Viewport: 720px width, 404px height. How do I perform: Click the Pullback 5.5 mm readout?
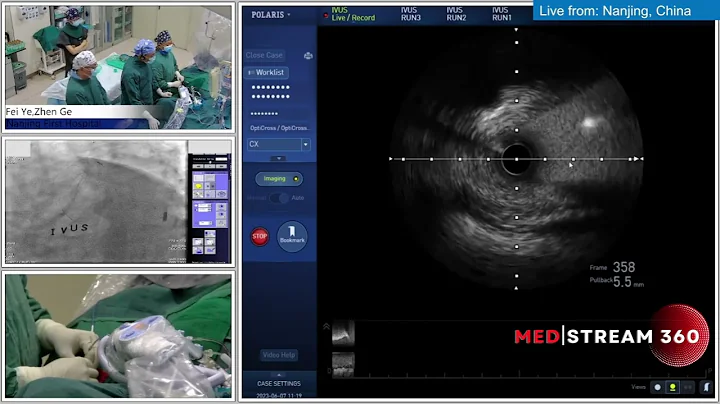pos(617,281)
